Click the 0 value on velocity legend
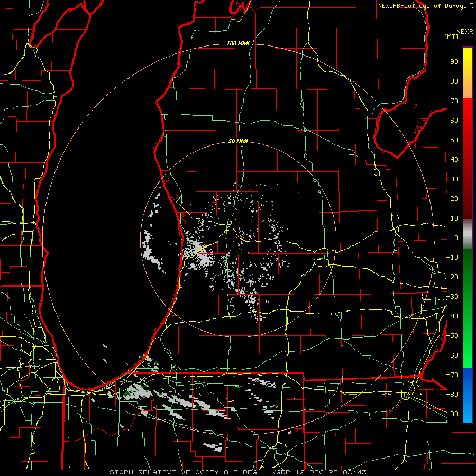476x476 pixels. (456, 238)
